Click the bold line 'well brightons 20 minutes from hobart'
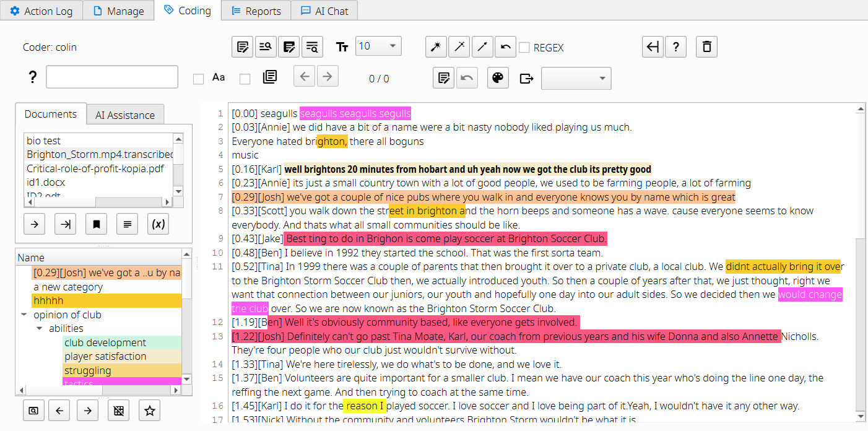 467,169
